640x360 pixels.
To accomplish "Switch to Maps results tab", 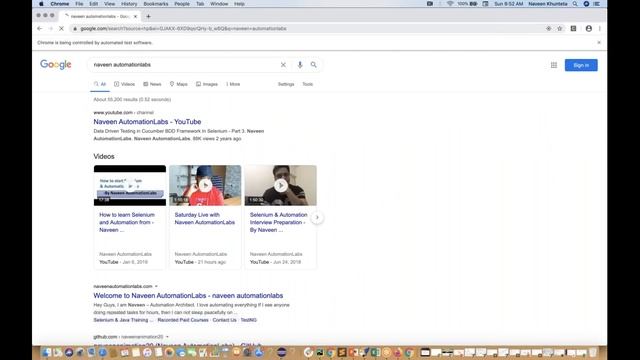I will pos(178,84).
